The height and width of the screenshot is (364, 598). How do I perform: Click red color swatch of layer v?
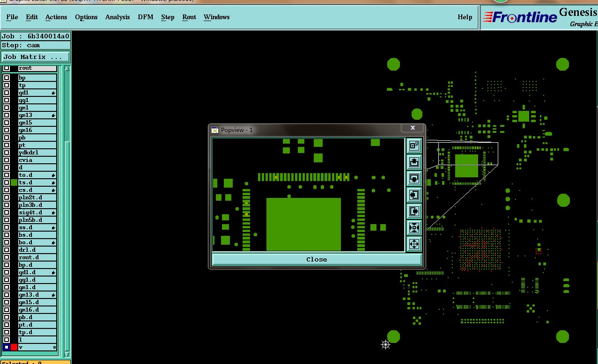pos(14,347)
